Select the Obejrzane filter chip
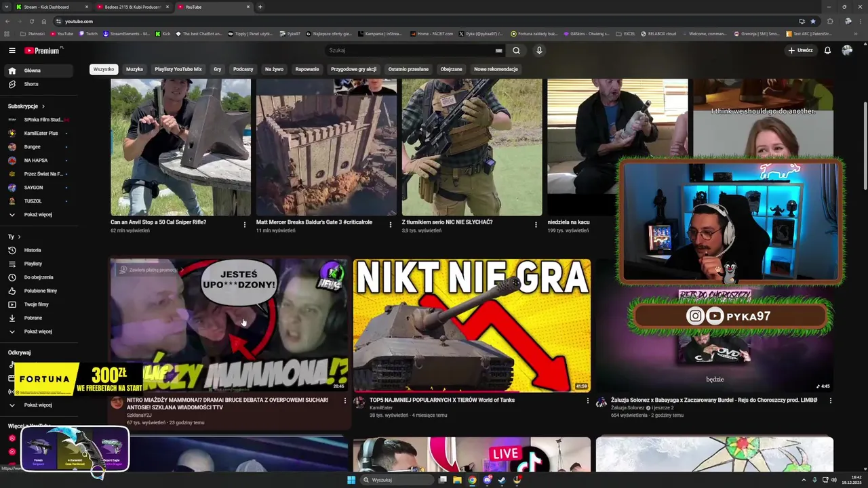The height and width of the screenshot is (488, 868). (x=451, y=69)
